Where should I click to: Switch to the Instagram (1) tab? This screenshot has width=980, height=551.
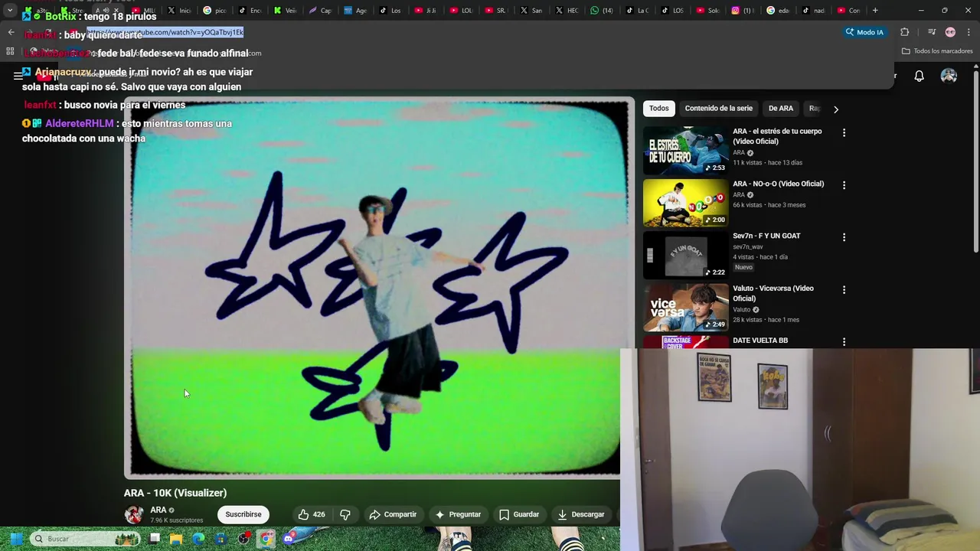click(x=743, y=11)
